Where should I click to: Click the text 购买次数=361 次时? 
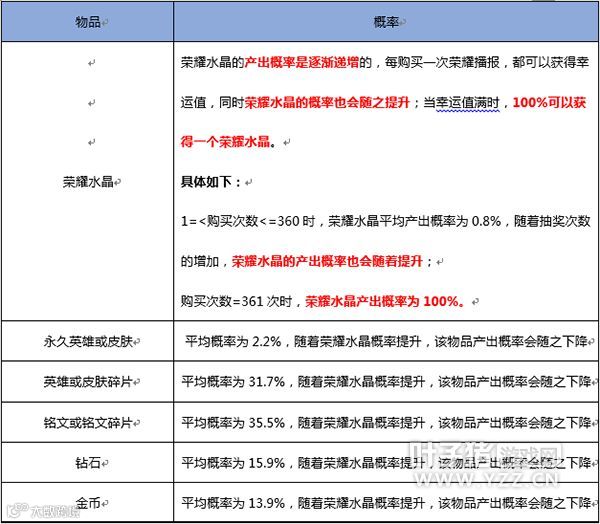click(x=236, y=301)
